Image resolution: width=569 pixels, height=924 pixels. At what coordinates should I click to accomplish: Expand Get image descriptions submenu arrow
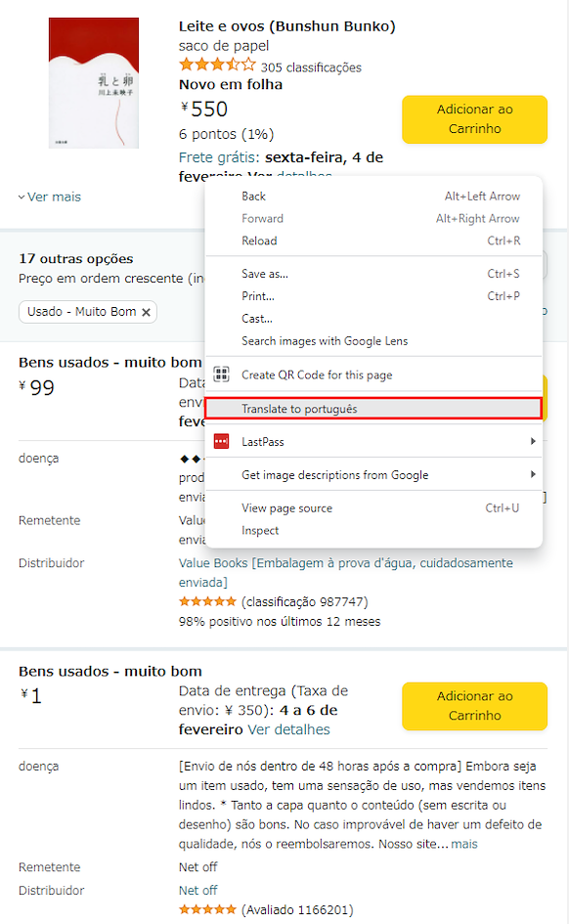[533, 474]
